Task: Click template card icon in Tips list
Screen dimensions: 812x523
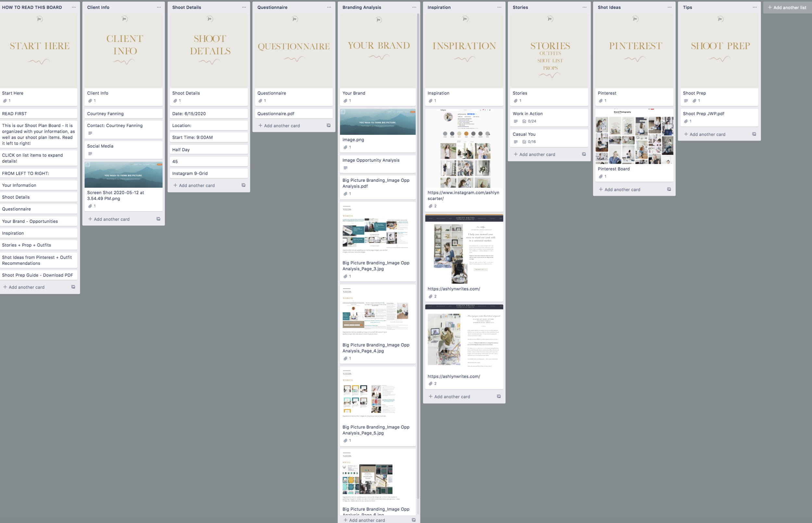Action: point(754,134)
